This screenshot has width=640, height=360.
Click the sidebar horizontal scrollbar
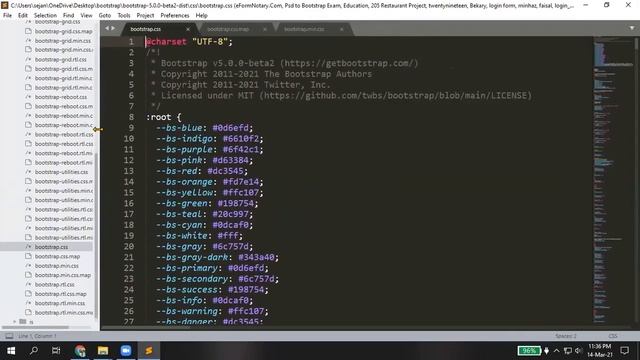[x=36, y=327]
